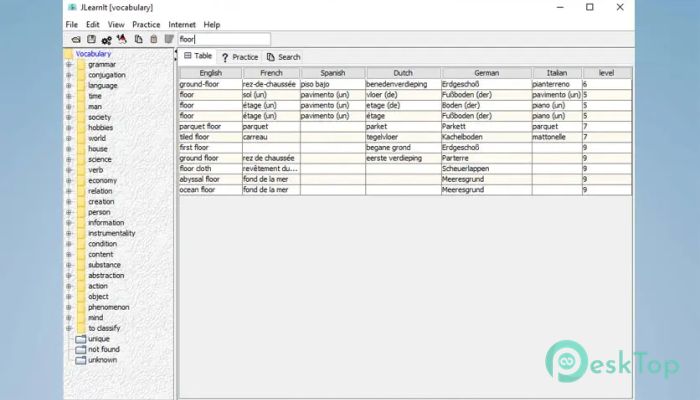Click the 'not found' category box icon
Screen dimensions: 700x400
[x=81, y=350]
